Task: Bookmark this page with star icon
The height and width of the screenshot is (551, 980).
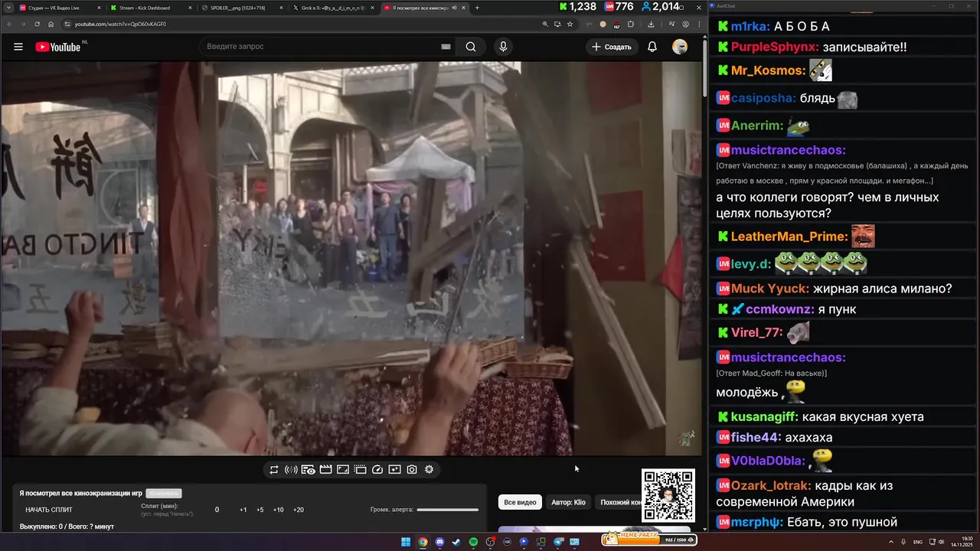Action: (x=570, y=24)
